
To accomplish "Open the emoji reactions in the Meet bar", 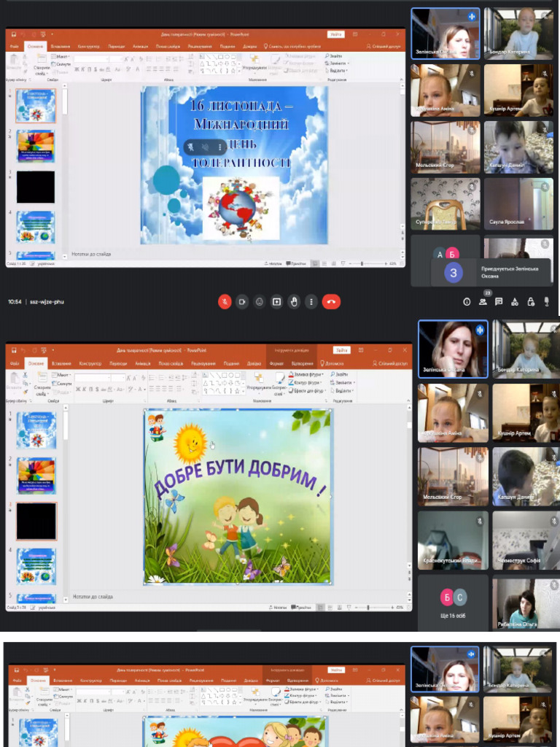I will (x=260, y=301).
